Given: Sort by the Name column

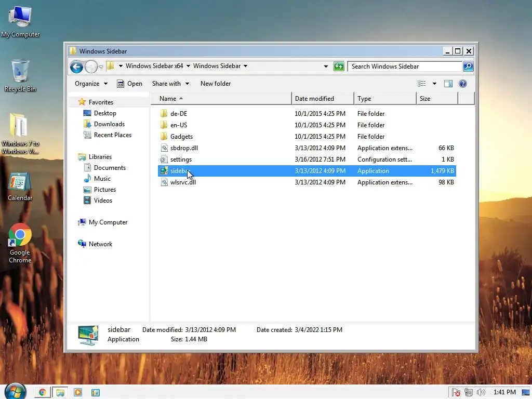Looking at the screenshot, I should click(x=221, y=98).
